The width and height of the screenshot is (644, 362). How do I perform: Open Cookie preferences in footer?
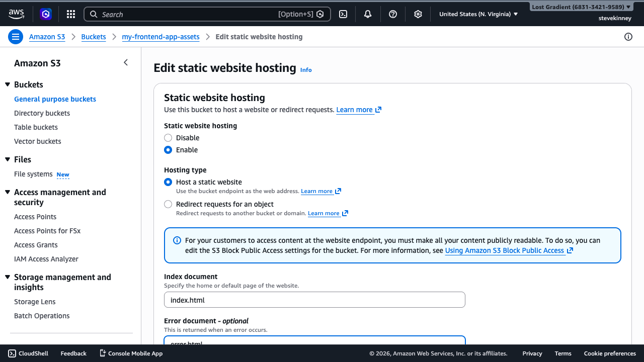[x=610, y=353]
